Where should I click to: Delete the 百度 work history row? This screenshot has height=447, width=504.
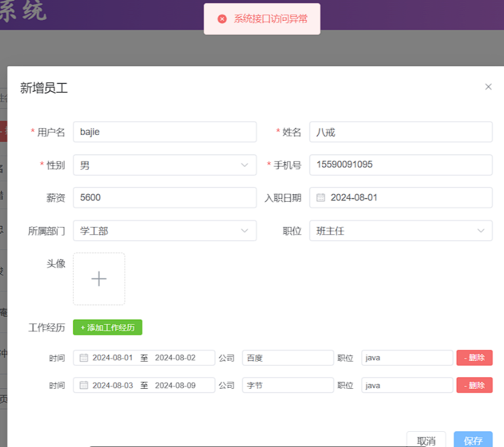(x=474, y=358)
